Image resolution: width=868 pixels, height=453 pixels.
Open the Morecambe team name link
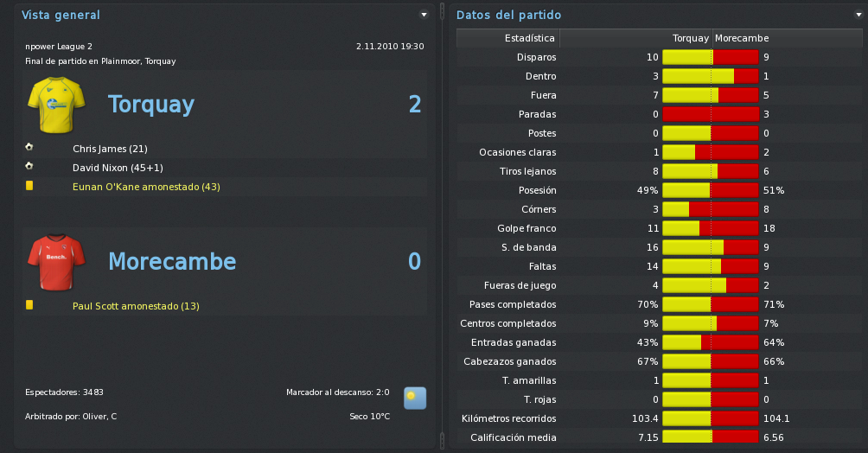coord(172,261)
